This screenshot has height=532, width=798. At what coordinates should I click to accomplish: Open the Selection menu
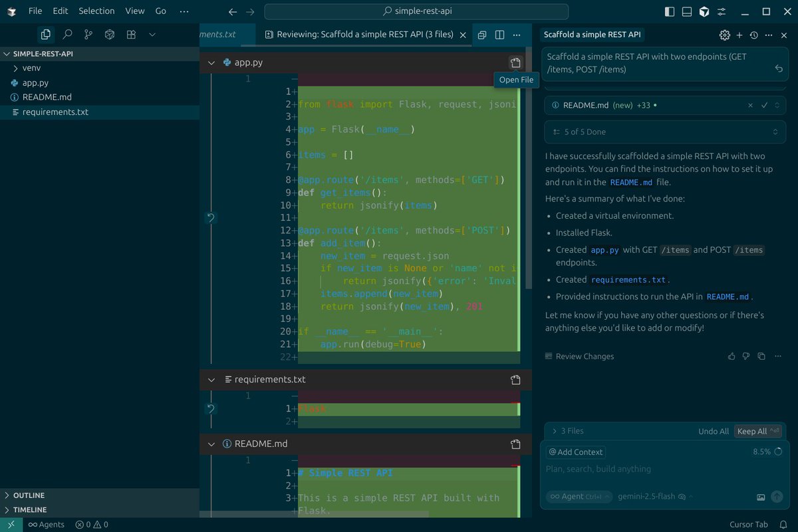tap(96, 11)
